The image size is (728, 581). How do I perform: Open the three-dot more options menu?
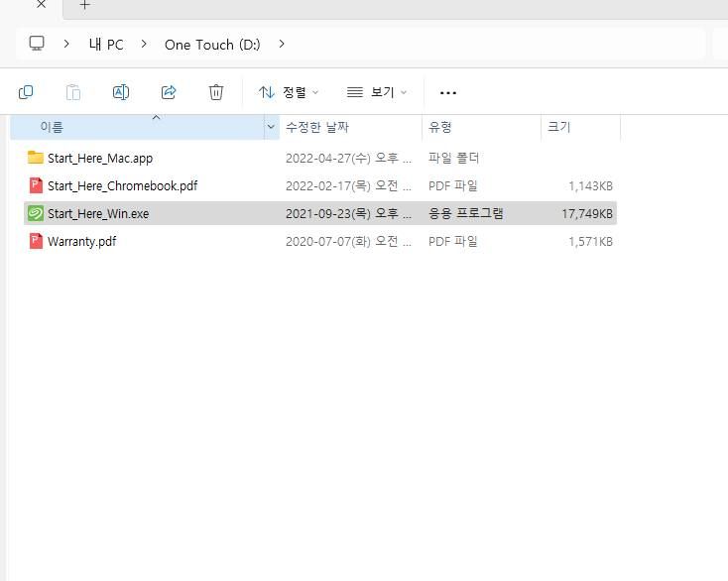pyautogui.click(x=448, y=92)
